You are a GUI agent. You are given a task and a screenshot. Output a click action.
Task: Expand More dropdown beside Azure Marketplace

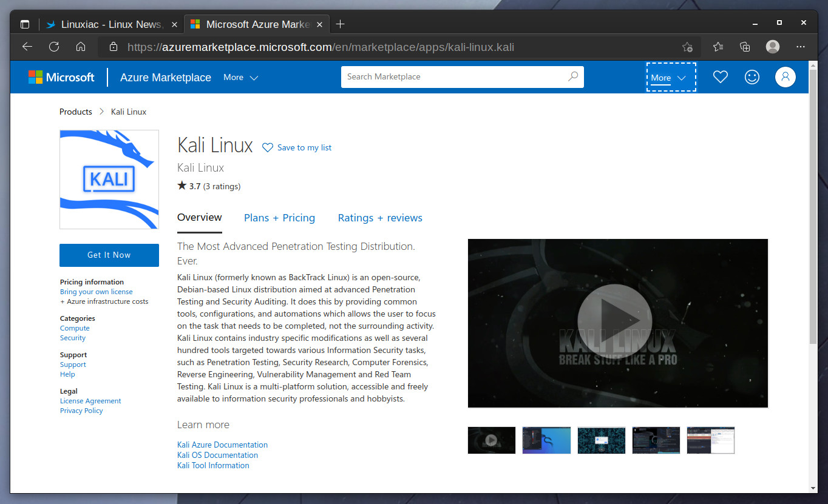(x=241, y=78)
